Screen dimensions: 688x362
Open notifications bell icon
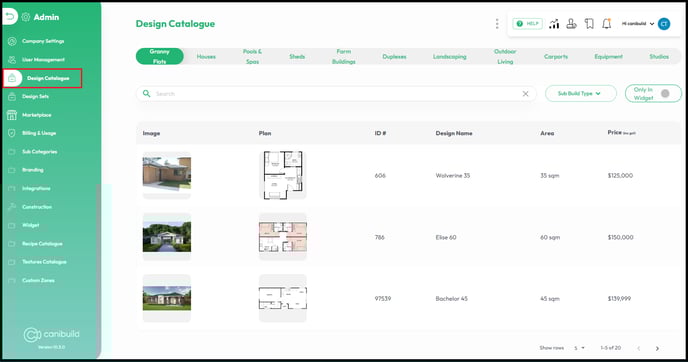[x=606, y=24]
